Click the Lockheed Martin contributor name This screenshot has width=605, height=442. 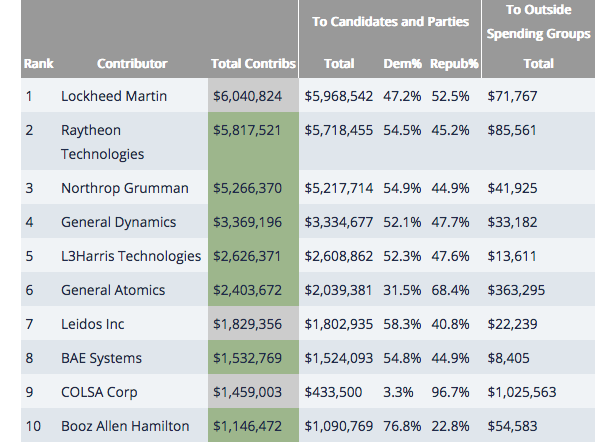(x=114, y=96)
